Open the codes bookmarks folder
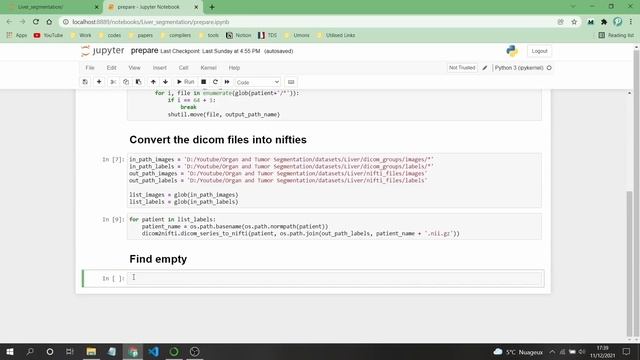 [110, 36]
